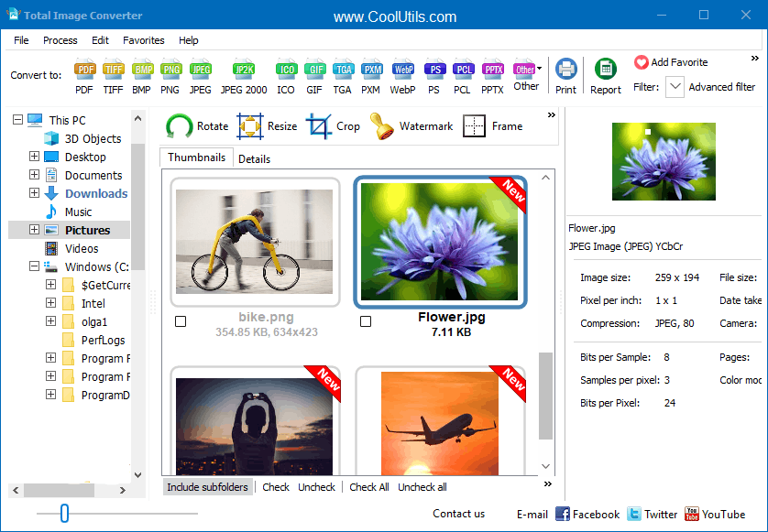Apply a Frame to the image
Viewport: 768px width, 532px height.
[x=492, y=125]
